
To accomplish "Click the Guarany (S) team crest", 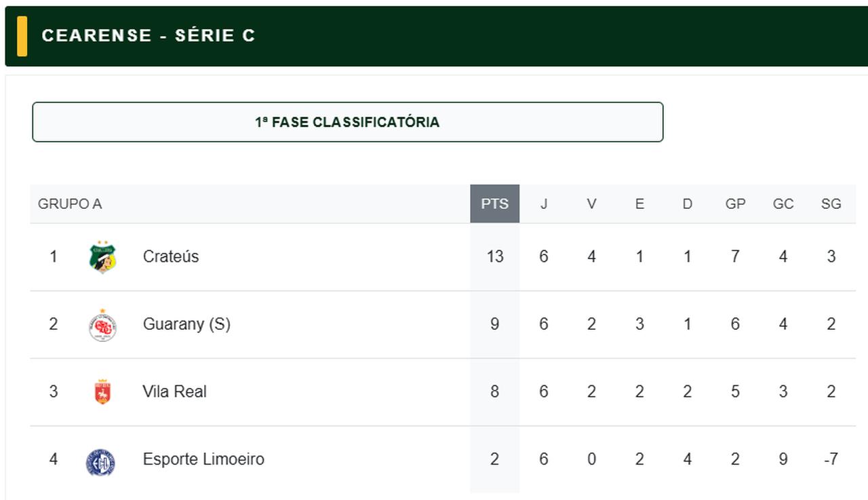I will tap(102, 325).
